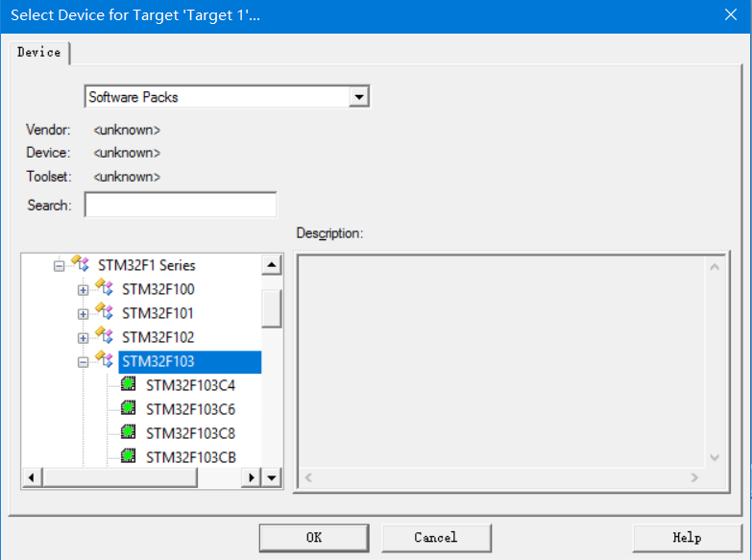Click the green chip icon for STM32F103C6
Image resolution: width=752 pixels, height=560 pixels.
point(128,408)
